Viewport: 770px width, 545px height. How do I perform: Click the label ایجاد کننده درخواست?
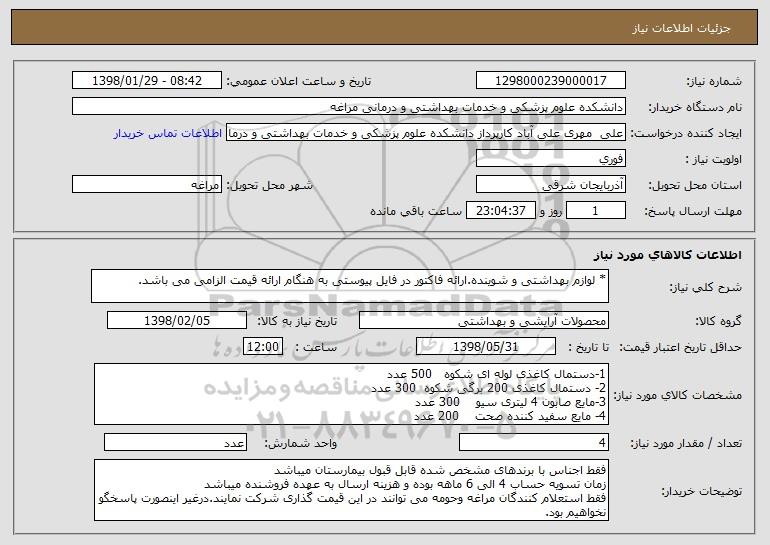tap(686, 134)
